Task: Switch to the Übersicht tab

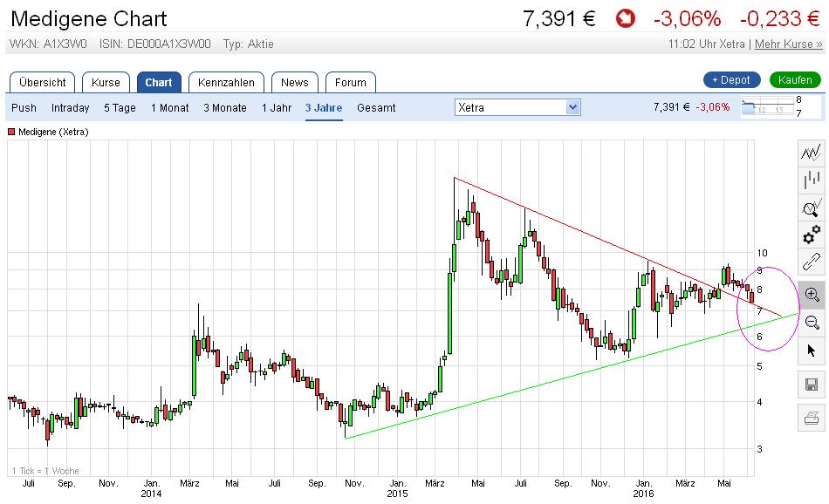Action: [x=42, y=83]
